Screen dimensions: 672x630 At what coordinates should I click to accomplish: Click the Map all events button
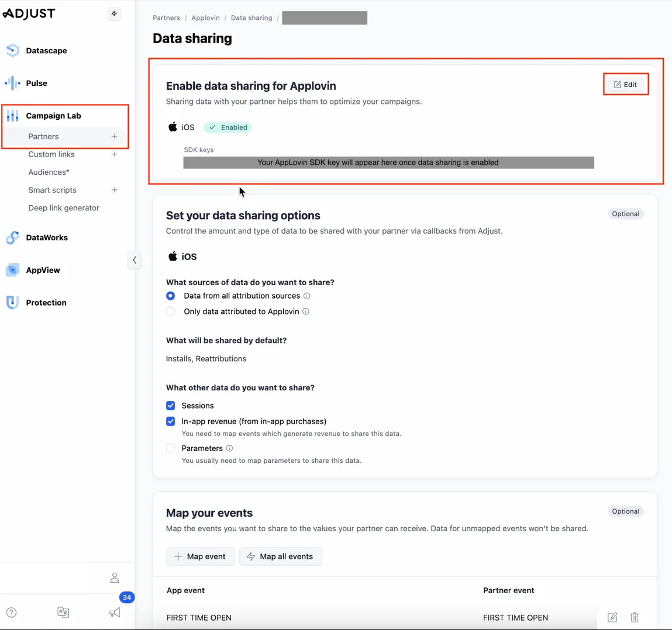tap(281, 556)
